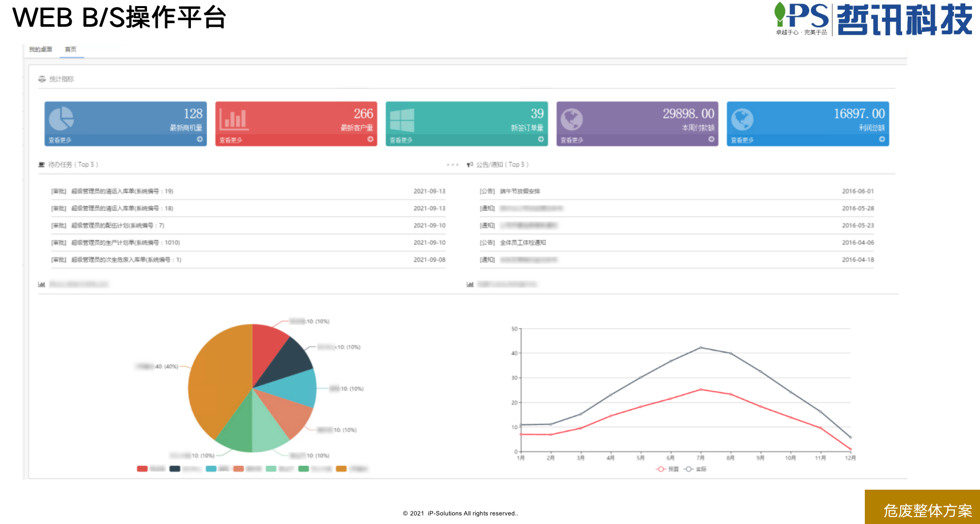980x524 pixels.
Task: Click the windows icon on 新签订单量 card
Action: pos(402,120)
